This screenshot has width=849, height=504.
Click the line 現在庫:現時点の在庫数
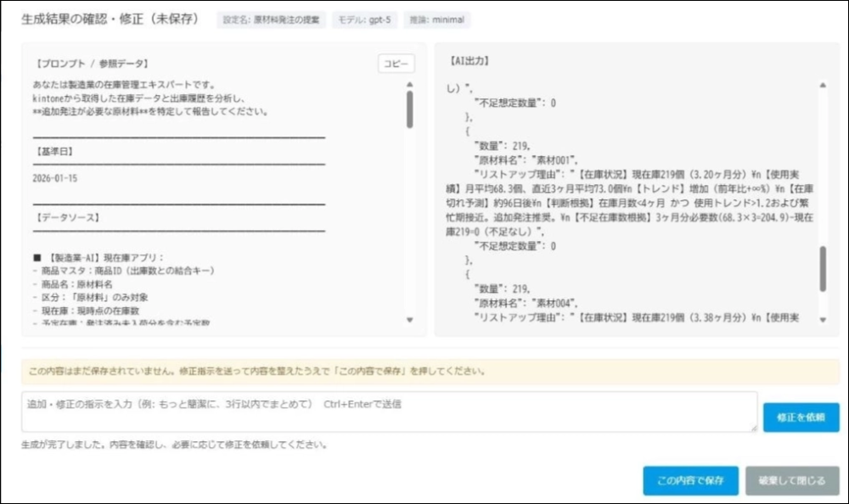point(86,311)
